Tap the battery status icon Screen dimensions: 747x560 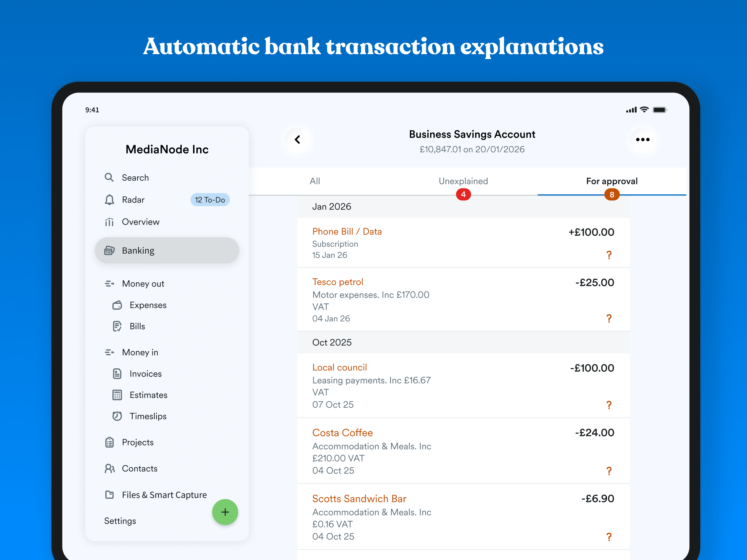pyautogui.click(x=660, y=110)
